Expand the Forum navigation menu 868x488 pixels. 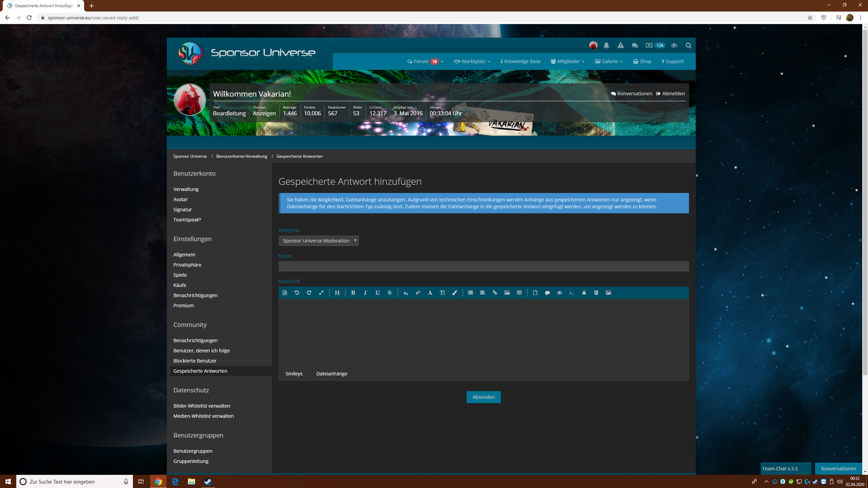coord(425,62)
